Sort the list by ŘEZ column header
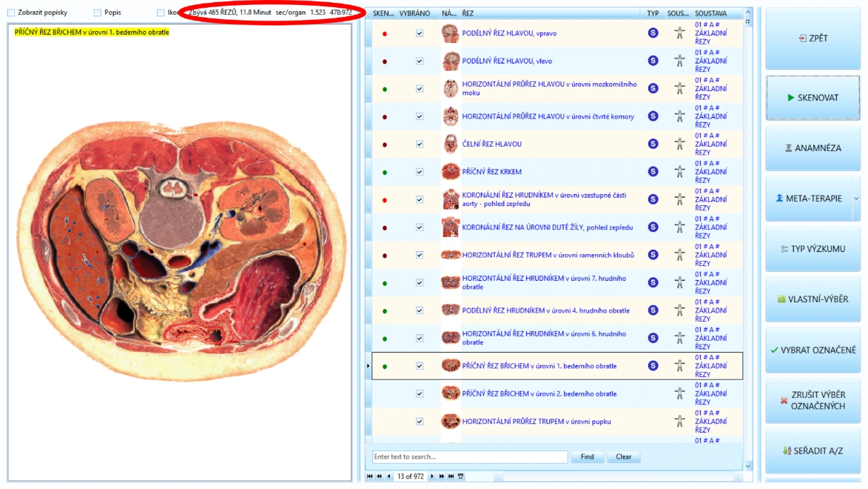 pos(551,13)
